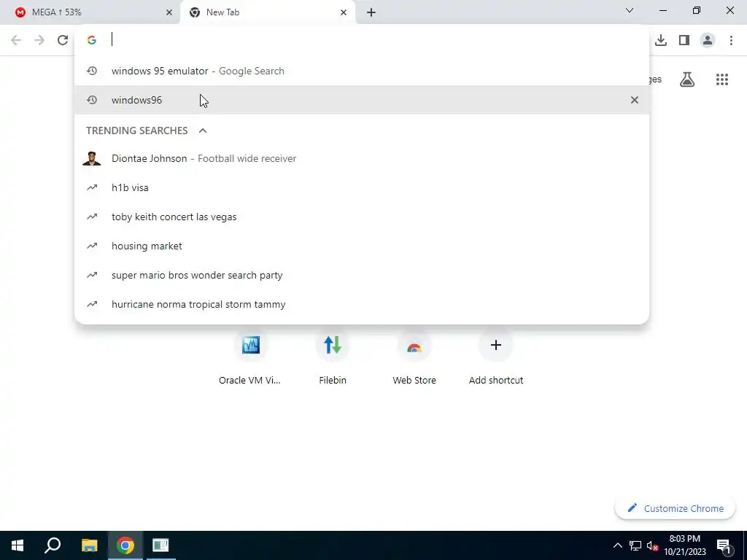Go back with the back arrow

pyautogui.click(x=16, y=40)
